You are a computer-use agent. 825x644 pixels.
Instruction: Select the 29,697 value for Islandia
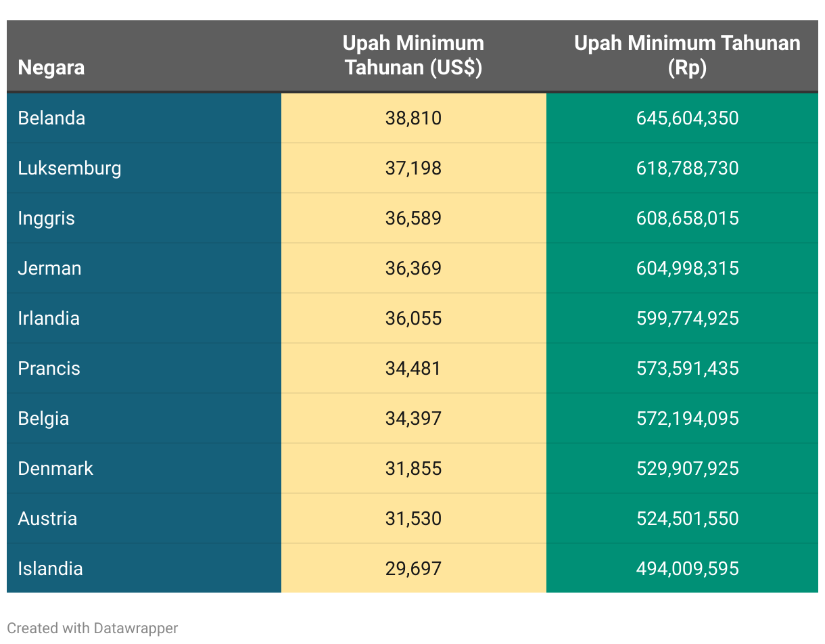413,569
